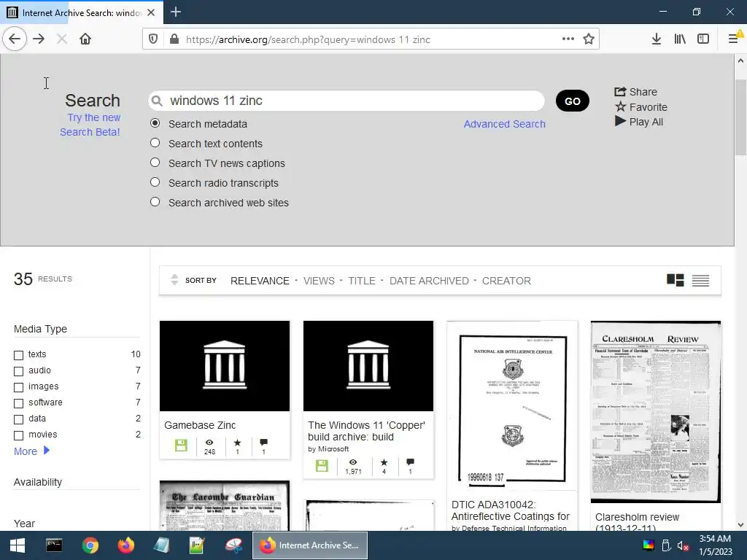Click Windows 11 Copper favorites star

pos(384,462)
